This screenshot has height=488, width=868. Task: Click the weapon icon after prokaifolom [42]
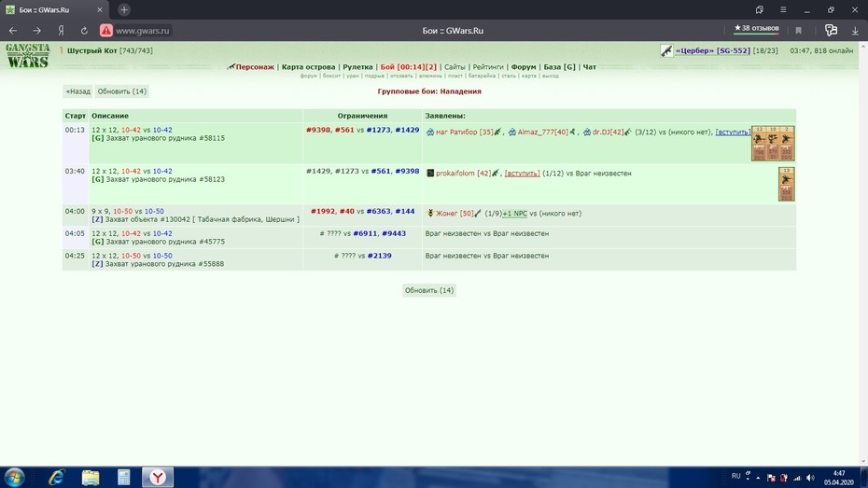click(496, 174)
